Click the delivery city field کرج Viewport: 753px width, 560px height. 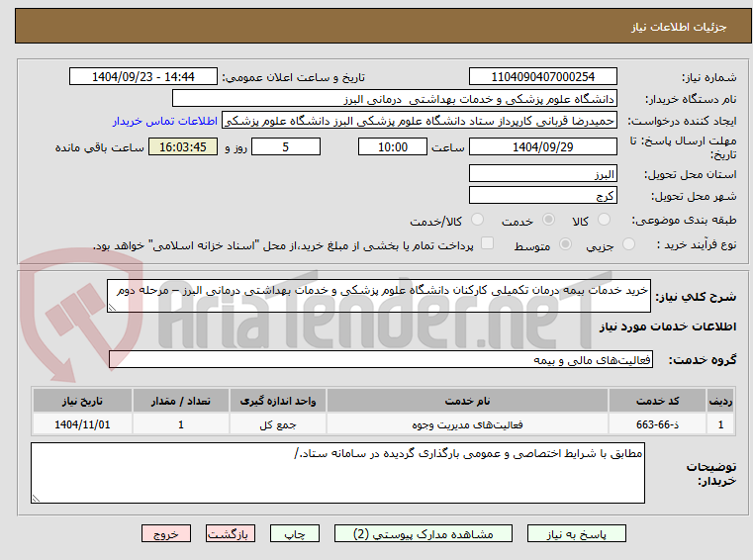542,196
